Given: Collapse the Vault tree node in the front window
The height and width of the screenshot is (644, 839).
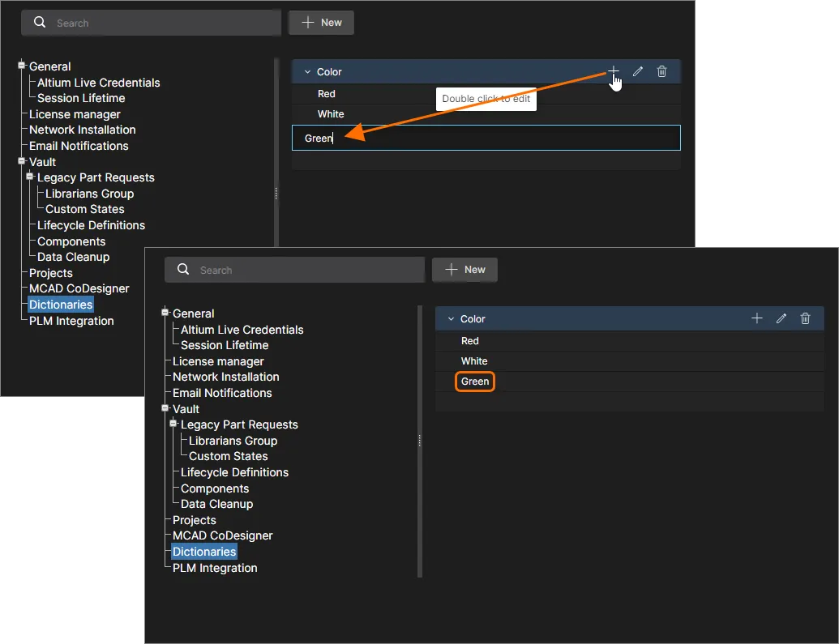Looking at the screenshot, I should tap(165, 409).
